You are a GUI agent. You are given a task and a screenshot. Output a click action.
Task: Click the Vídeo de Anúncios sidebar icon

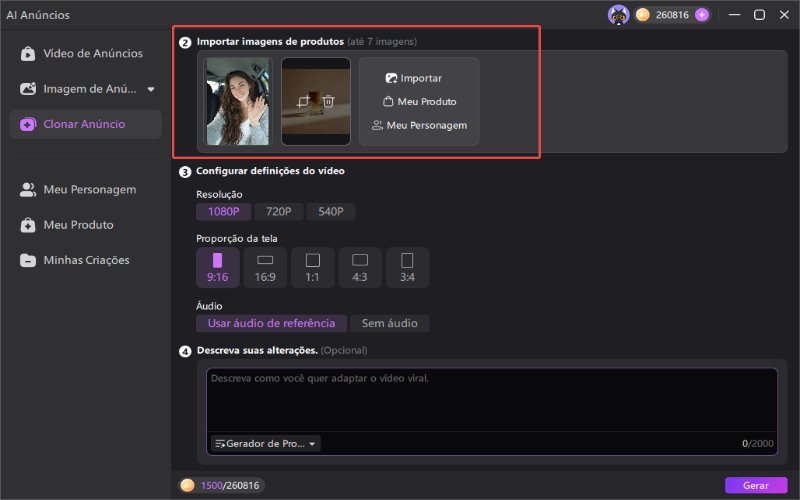(x=28, y=54)
